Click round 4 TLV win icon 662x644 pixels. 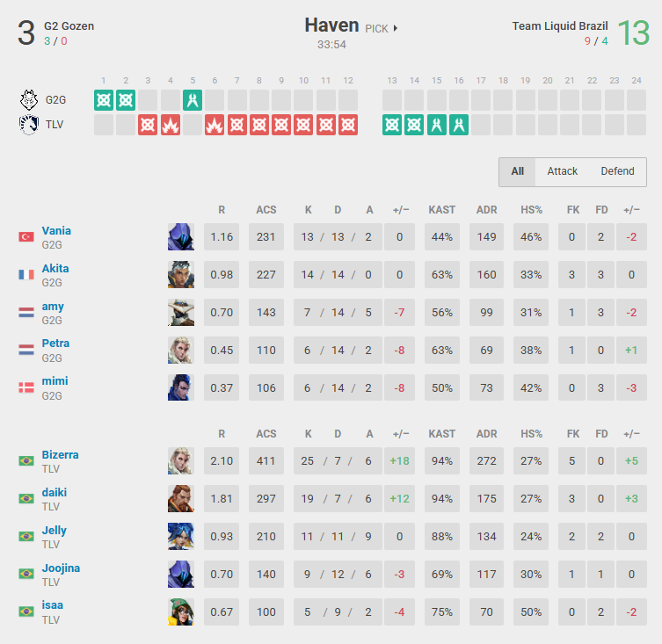coord(171,125)
